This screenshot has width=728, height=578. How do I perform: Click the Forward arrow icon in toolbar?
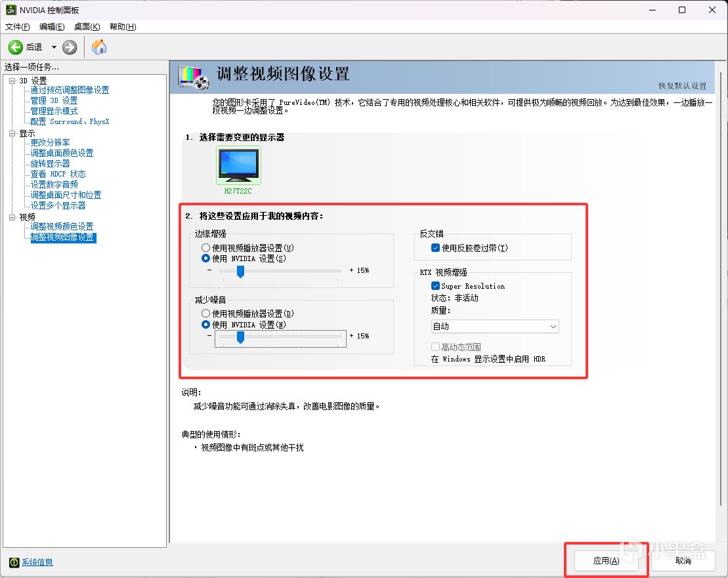coord(70,47)
